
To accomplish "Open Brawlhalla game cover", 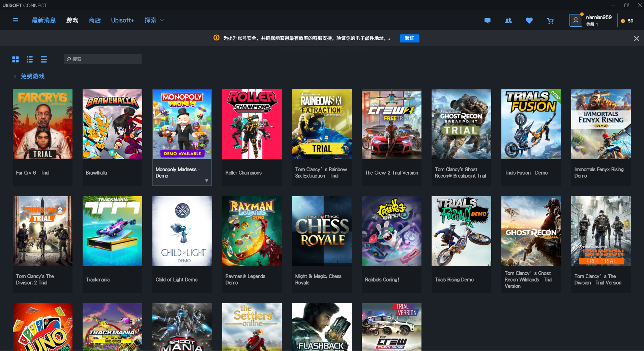I will 112,124.
